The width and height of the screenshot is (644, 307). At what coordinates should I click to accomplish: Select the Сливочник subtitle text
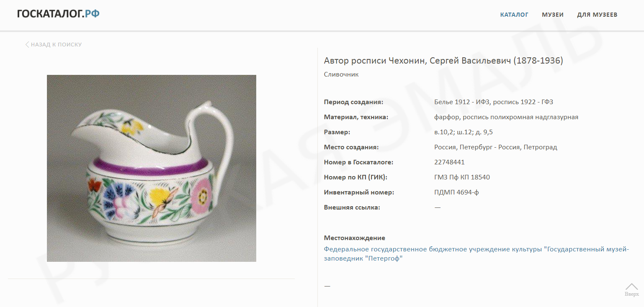341,74
